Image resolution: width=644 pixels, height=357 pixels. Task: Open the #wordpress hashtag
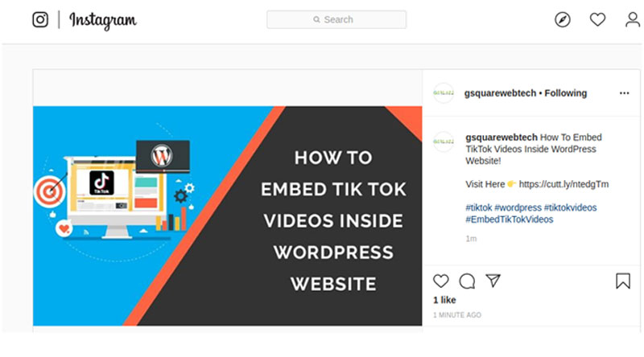[518, 207]
